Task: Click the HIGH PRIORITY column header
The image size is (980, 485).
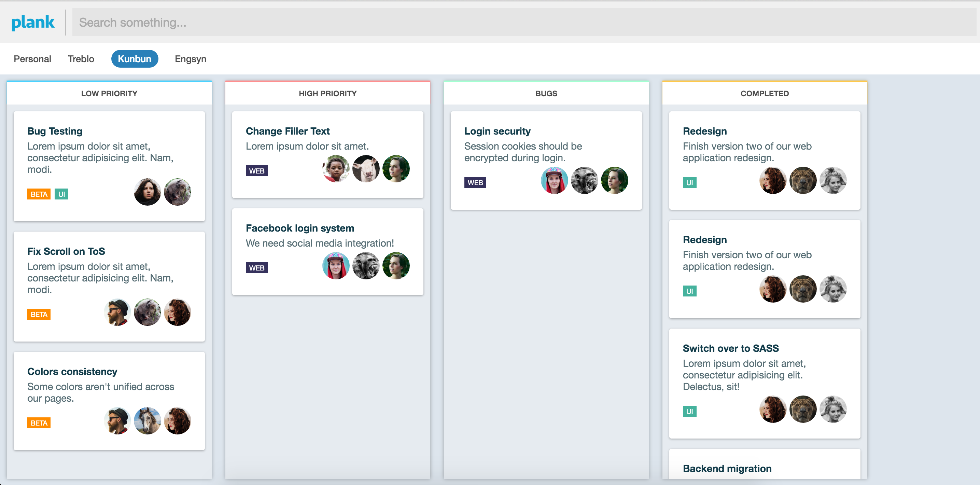Action: click(327, 94)
